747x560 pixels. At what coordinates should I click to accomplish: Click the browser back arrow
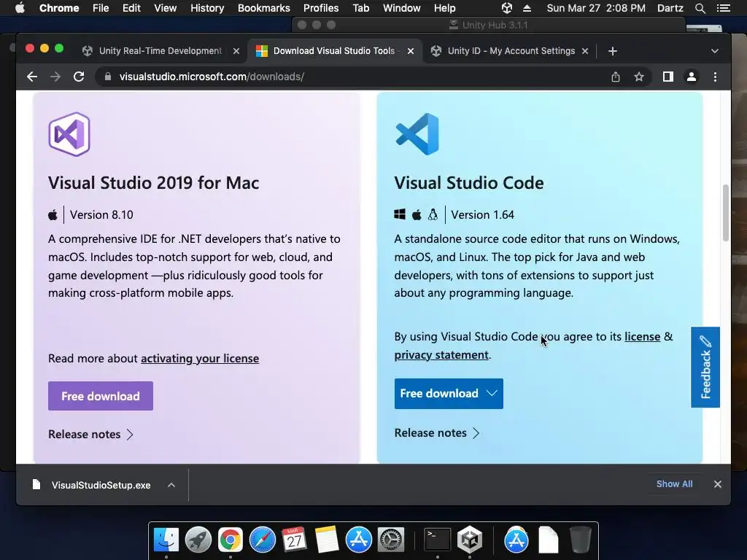point(32,77)
